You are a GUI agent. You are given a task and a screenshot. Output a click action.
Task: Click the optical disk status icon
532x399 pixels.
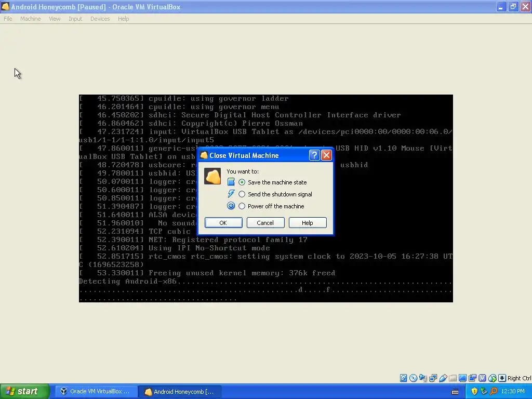point(413,378)
